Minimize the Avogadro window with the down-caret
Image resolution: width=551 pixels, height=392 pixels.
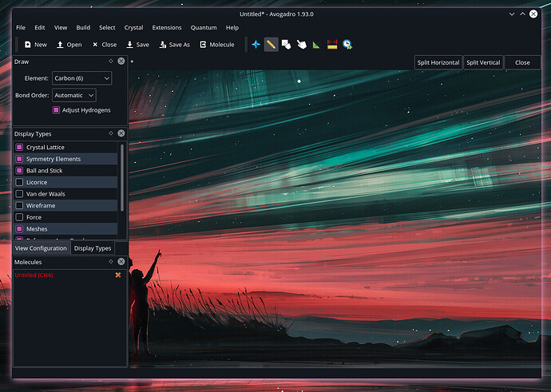(512, 14)
